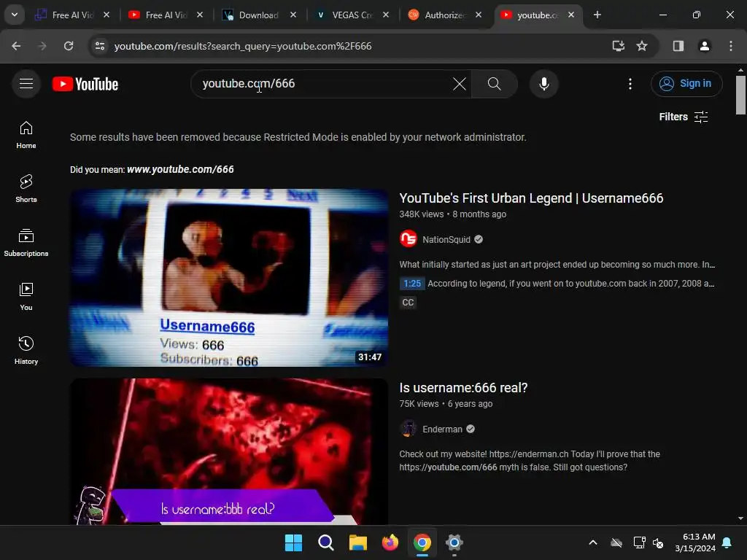The width and height of the screenshot is (747, 560).
Task: Follow suggestion www.youtube.com/666
Action: coord(180,169)
